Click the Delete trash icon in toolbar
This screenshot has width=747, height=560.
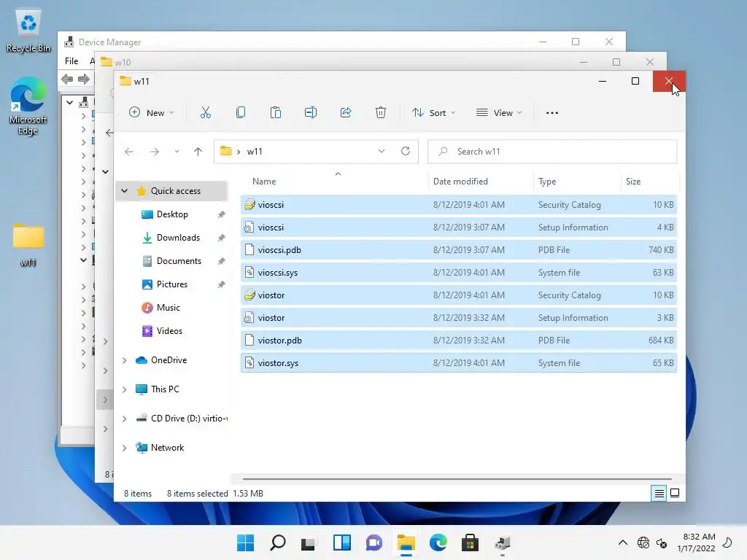381,113
